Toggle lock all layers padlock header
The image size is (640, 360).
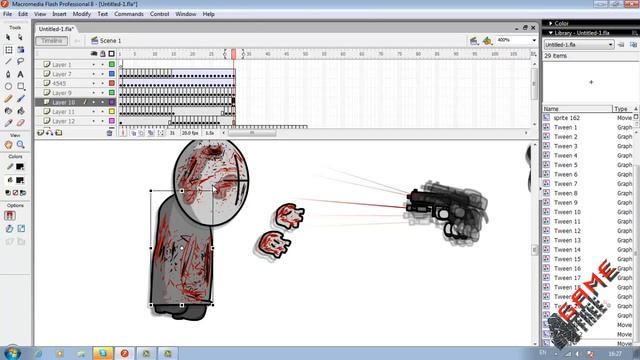click(x=103, y=54)
